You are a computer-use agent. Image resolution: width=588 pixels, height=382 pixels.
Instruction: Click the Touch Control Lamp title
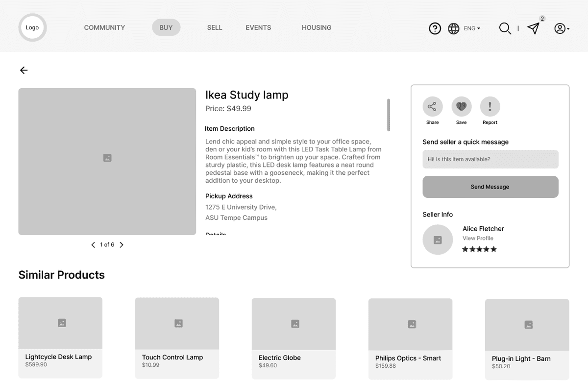172,357
